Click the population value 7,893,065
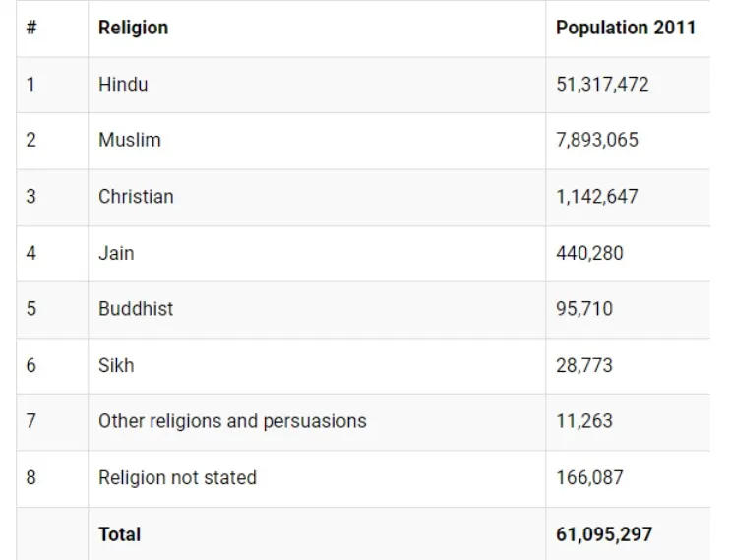732x560 pixels. coord(597,140)
